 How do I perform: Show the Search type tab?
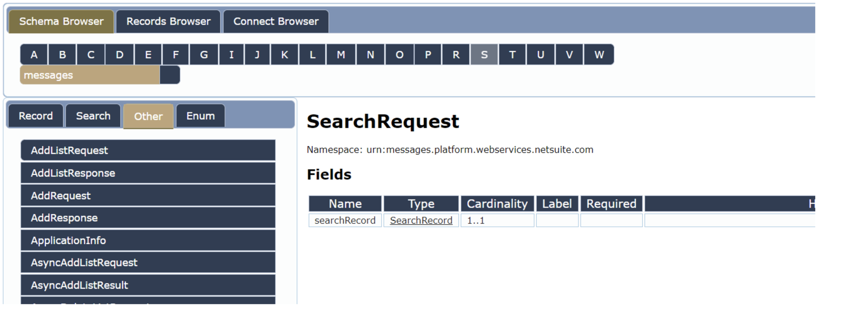(93, 116)
